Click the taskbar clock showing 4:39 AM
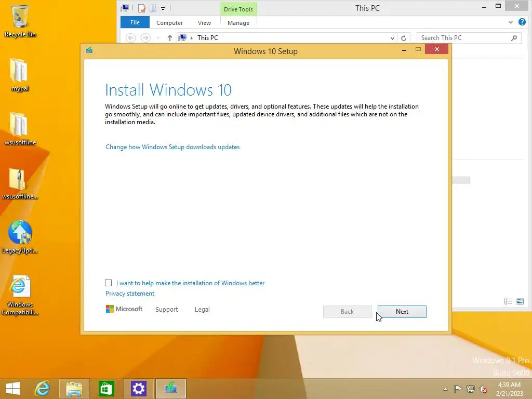 coord(509,389)
